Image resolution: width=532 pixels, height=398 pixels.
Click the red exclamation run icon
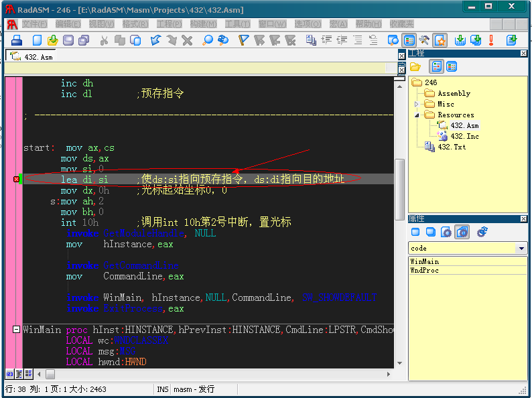pyautogui.click(x=491, y=40)
